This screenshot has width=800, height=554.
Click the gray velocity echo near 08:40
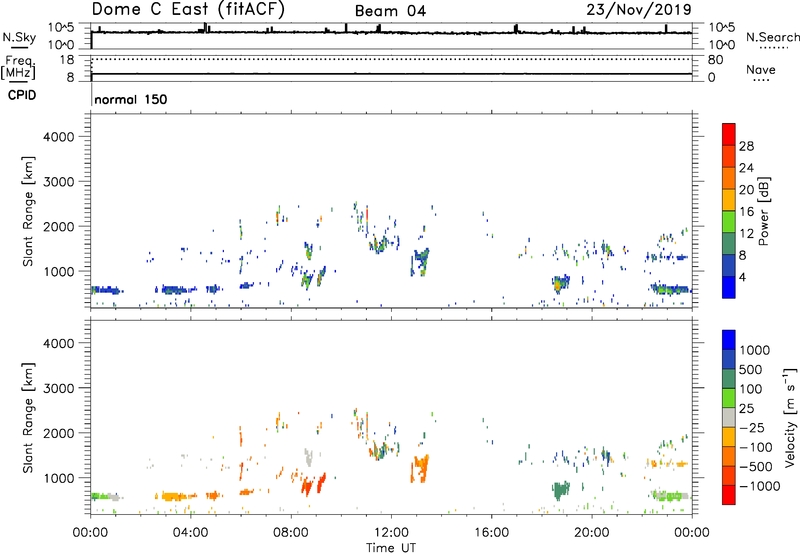(308, 457)
